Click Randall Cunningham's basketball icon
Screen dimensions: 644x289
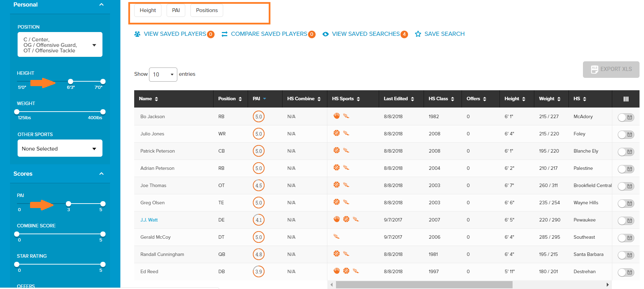tap(337, 254)
